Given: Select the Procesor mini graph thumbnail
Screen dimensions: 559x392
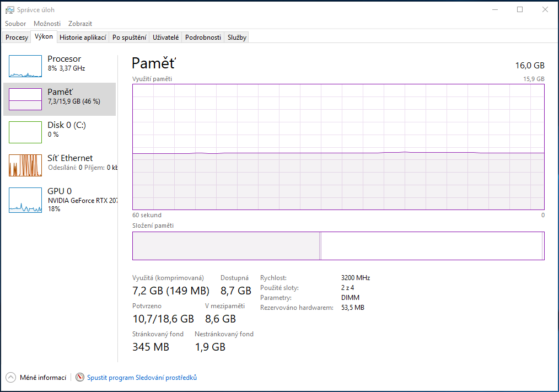Looking at the screenshot, I should [25, 66].
